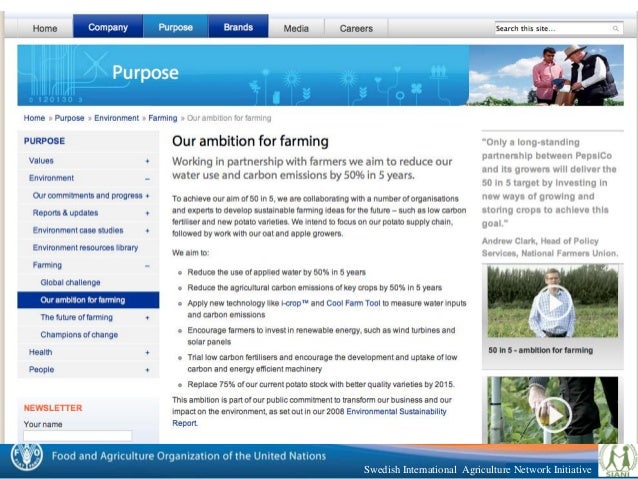The height and width of the screenshot is (479, 638).
Task: Expand Environment case studies plus icon
Action: coord(147,231)
